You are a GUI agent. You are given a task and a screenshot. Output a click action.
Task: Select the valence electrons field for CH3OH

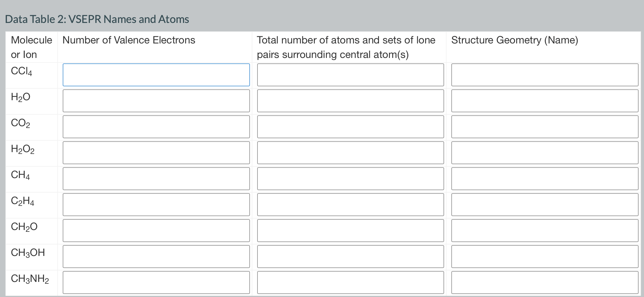(x=156, y=256)
